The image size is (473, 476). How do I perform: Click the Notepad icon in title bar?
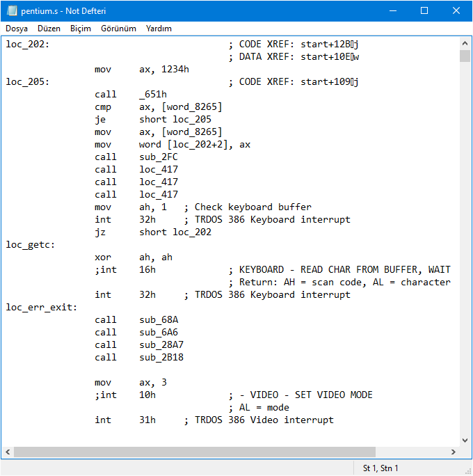click(x=12, y=10)
